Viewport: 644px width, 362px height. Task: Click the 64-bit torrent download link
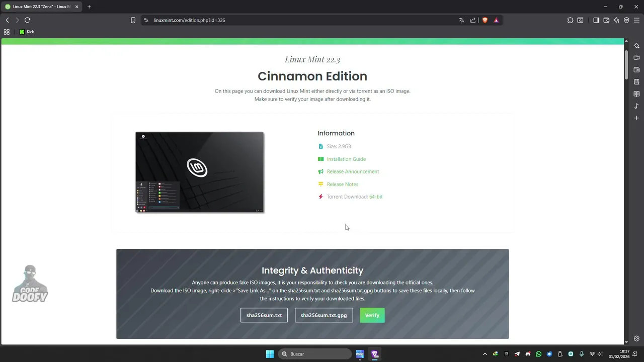(x=376, y=197)
